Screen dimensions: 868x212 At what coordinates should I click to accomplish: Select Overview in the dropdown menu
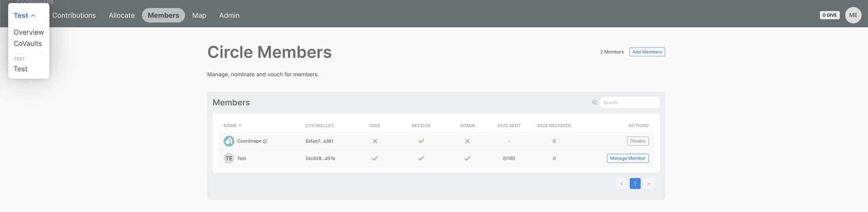(x=28, y=32)
